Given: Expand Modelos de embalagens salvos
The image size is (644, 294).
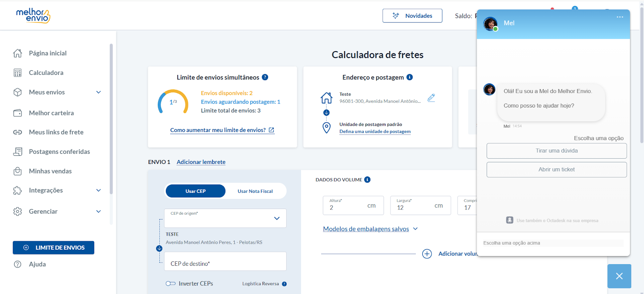Looking at the screenshot, I should tap(370, 229).
